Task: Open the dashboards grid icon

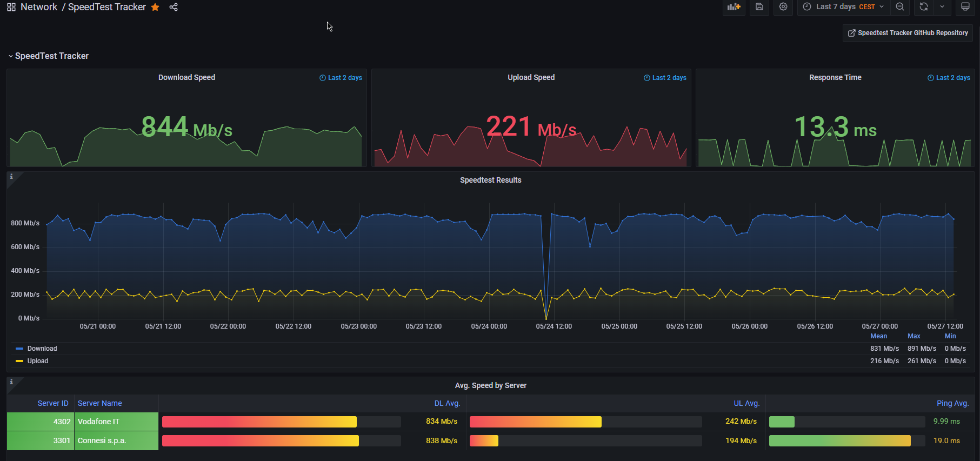Action: (11, 7)
